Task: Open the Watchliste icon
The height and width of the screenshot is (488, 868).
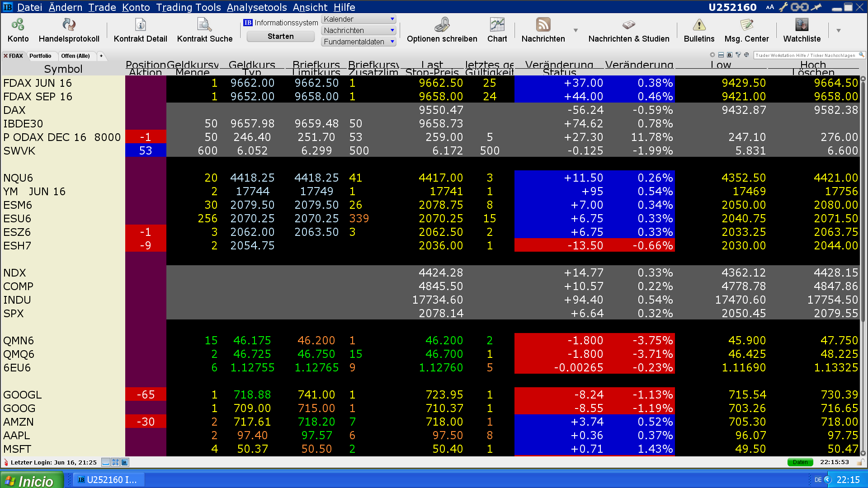Action: [x=802, y=25]
